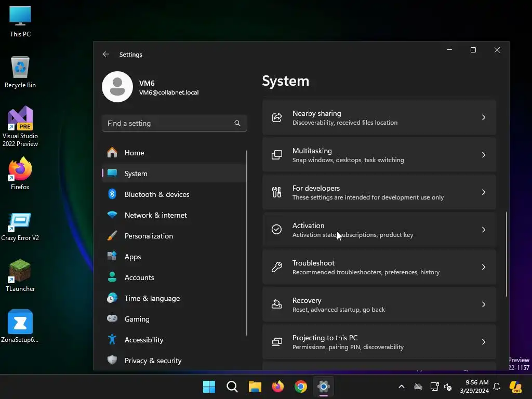The image size is (532, 399).
Task: Expand Multitasking with its chevron
Action: pos(484,155)
